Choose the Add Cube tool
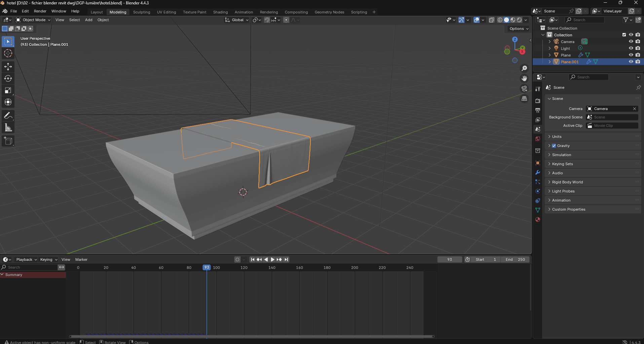644x344 pixels. pyautogui.click(x=8, y=141)
